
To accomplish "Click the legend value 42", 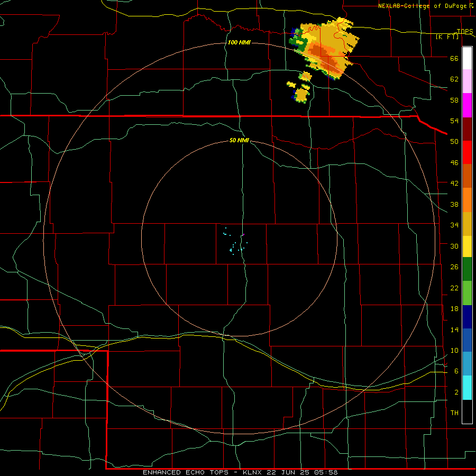I will (454, 184).
